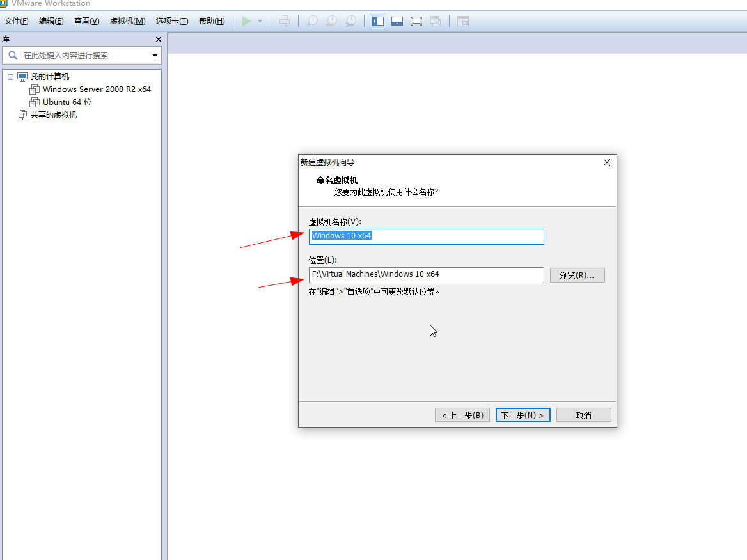Select the Ubuntu 64 位 virtual machine

pyautogui.click(x=67, y=102)
